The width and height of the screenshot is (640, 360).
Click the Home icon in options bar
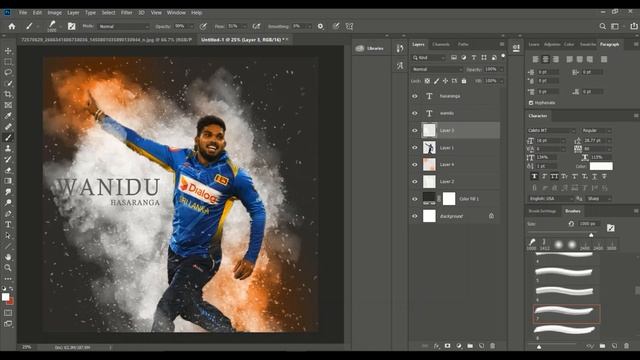pyautogui.click(x=12, y=27)
